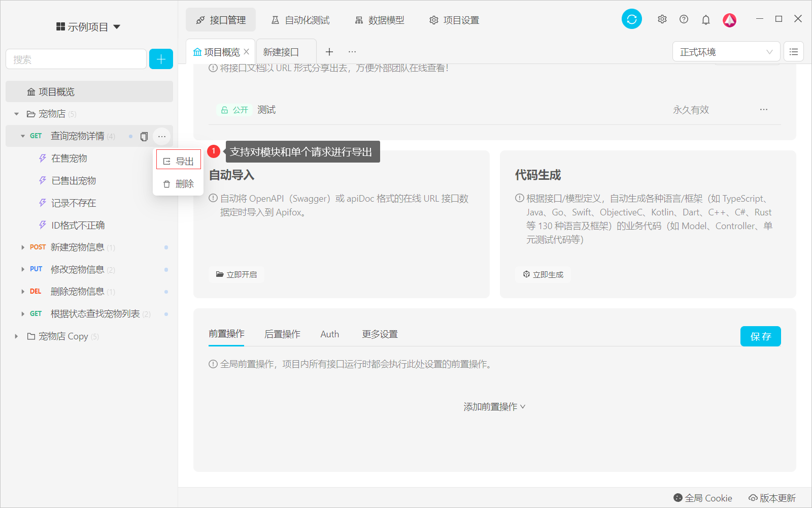Viewport: 812px width, 508px height.
Task: Expand 修改宠物信息 node
Action: (x=23, y=269)
